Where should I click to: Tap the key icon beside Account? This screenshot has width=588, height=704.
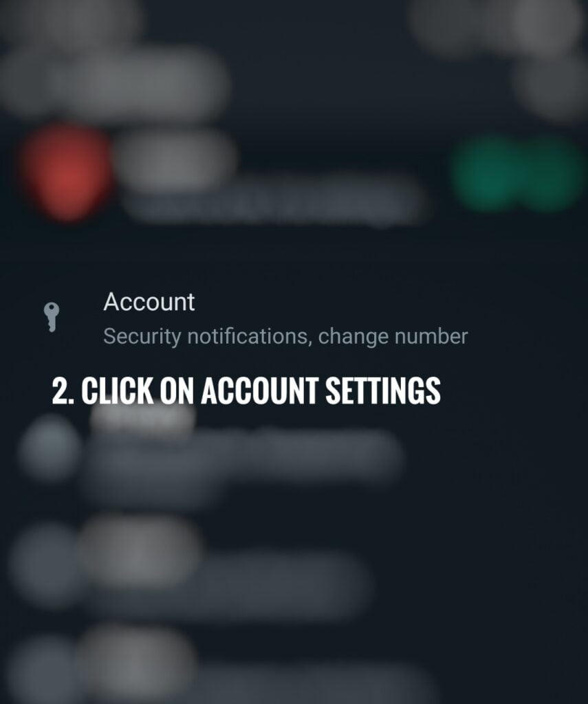pos(51,317)
